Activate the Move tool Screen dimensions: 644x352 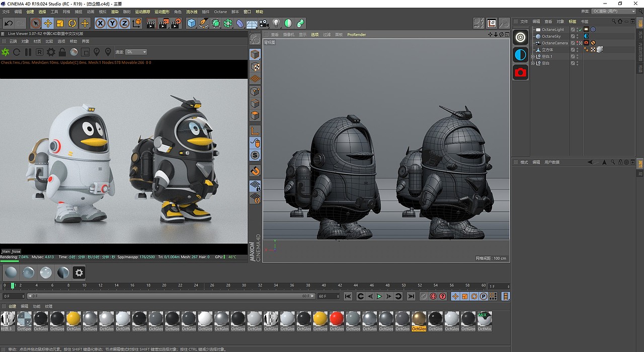(48, 23)
